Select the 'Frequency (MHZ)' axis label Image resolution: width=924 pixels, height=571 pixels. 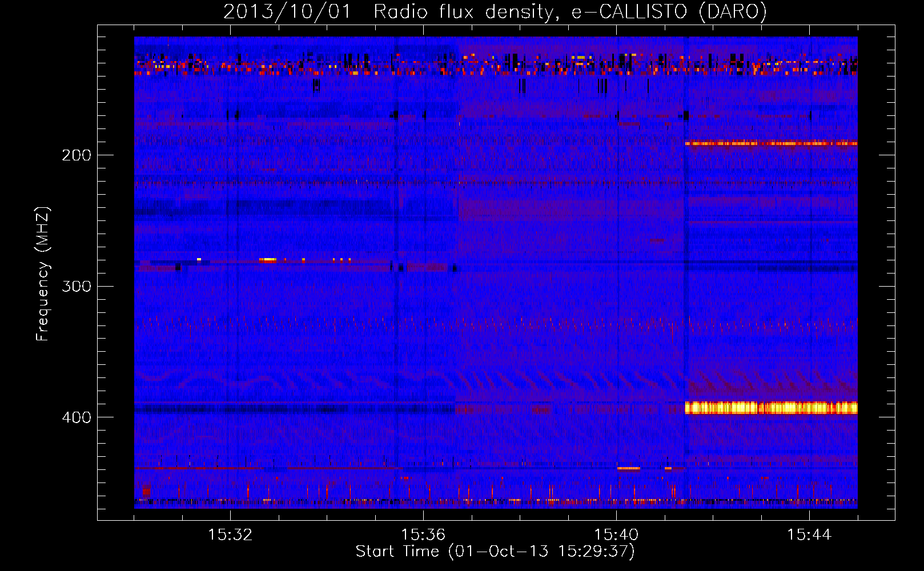43,274
